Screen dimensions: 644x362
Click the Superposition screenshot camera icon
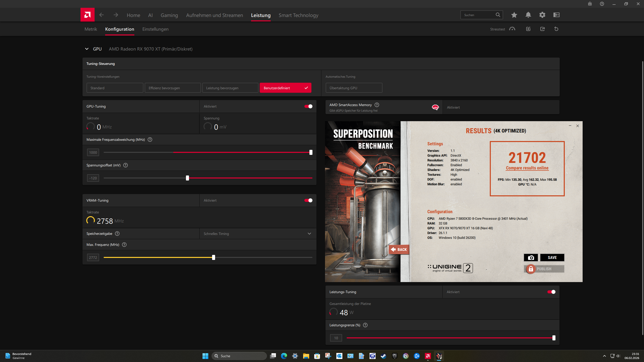(x=531, y=257)
